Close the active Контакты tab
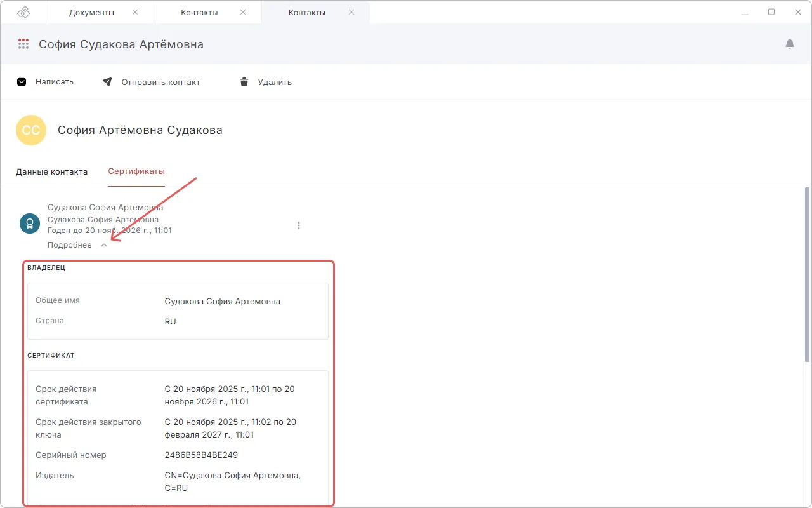The image size is (812, 508). click(x=350, y=13)
